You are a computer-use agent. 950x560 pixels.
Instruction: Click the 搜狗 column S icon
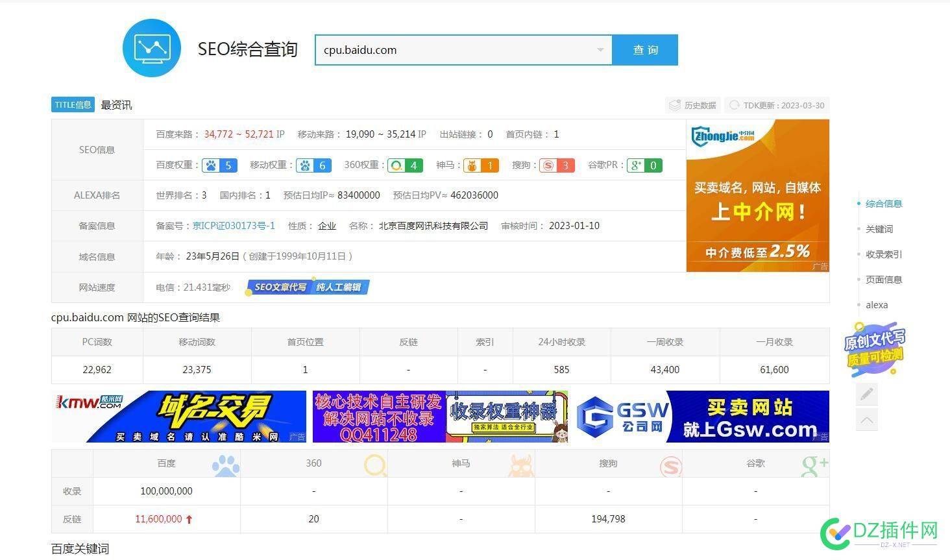tap(670, 467)
